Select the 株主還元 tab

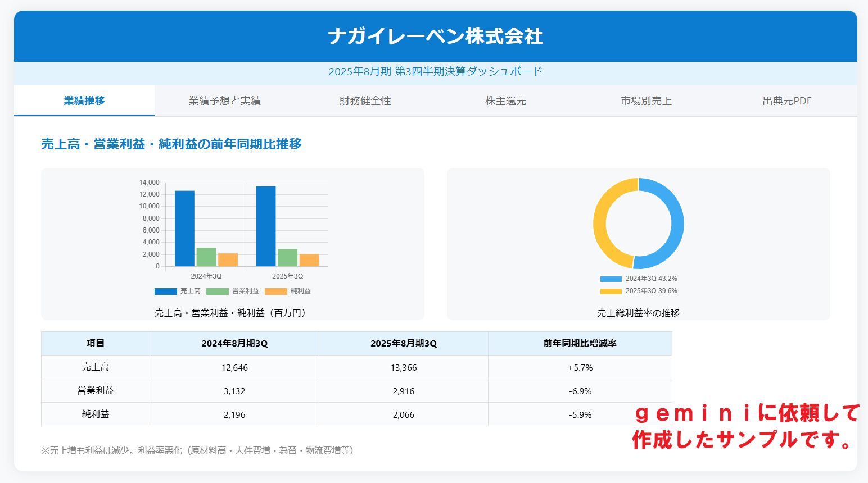tap(505, 101)
